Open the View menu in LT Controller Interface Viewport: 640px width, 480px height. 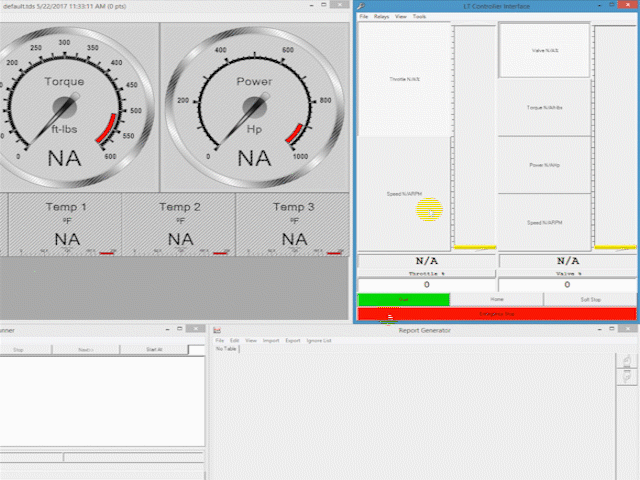coord(401,17)
